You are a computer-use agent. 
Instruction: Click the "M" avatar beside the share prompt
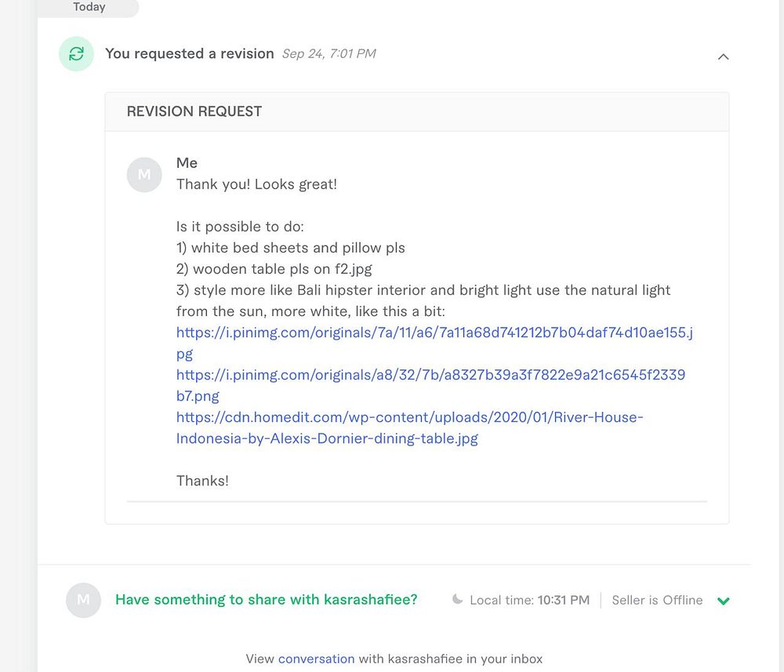pos(84,600)
